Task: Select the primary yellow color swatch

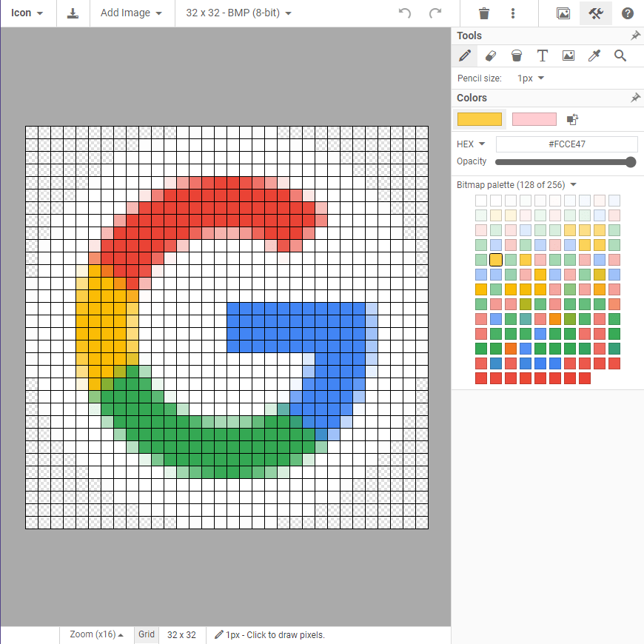Action: [480, 119]
